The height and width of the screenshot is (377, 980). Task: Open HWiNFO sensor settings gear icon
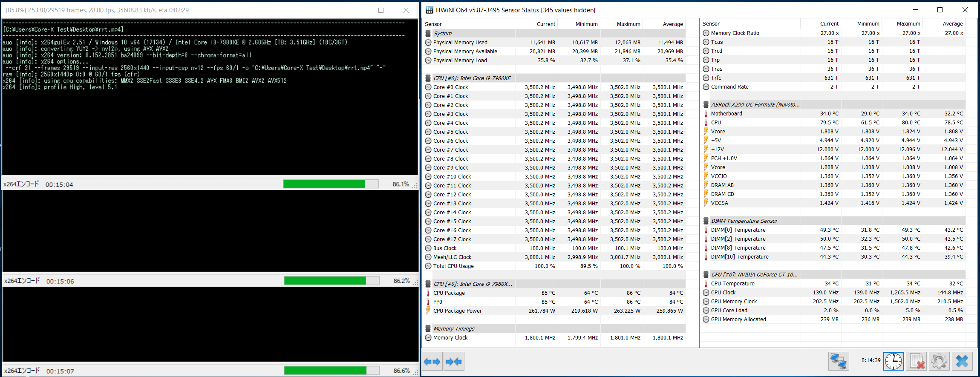[x=939, y=361]
